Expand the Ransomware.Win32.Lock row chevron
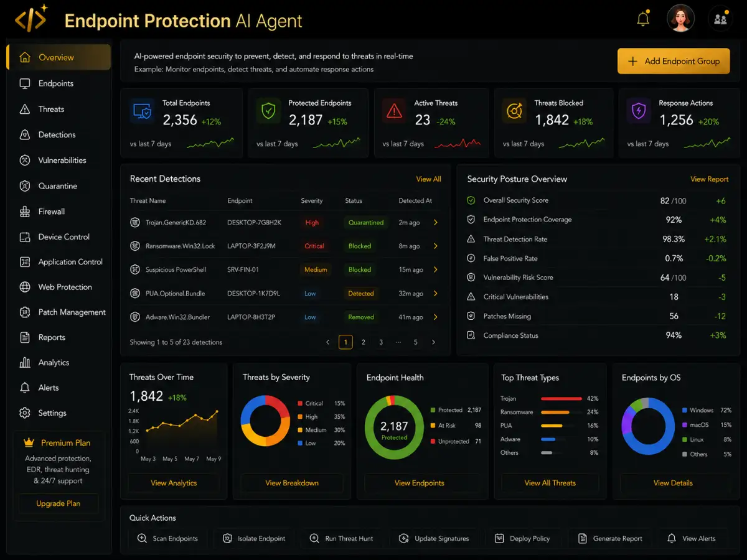The image size is (747, 560). (435, 246)
